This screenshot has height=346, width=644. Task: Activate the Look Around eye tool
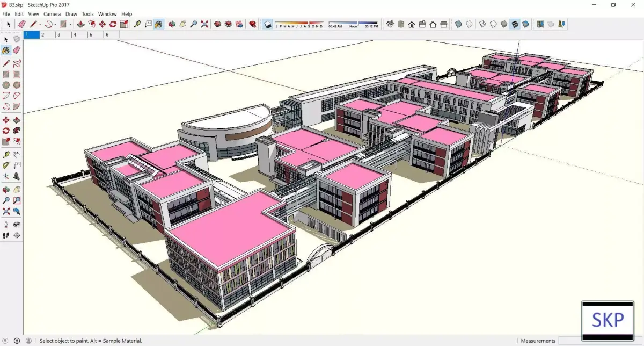(x=17, y=224)
